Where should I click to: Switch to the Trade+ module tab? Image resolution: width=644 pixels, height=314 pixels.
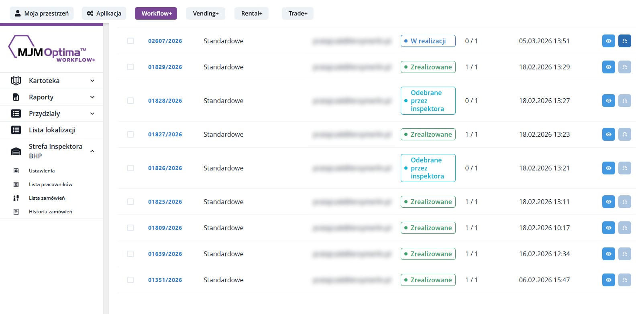[298, 13]
